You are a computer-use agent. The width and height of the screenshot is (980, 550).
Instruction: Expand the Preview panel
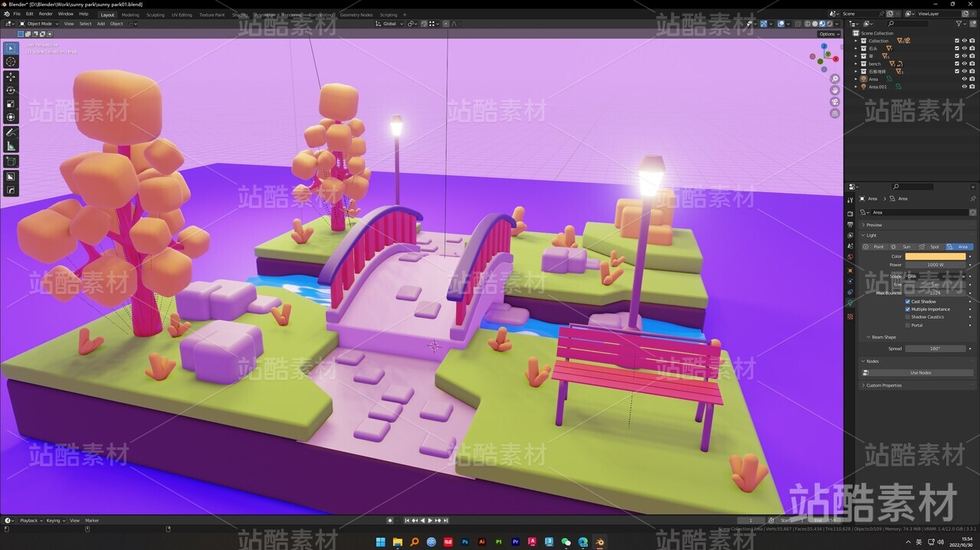(x=917, y=225)
